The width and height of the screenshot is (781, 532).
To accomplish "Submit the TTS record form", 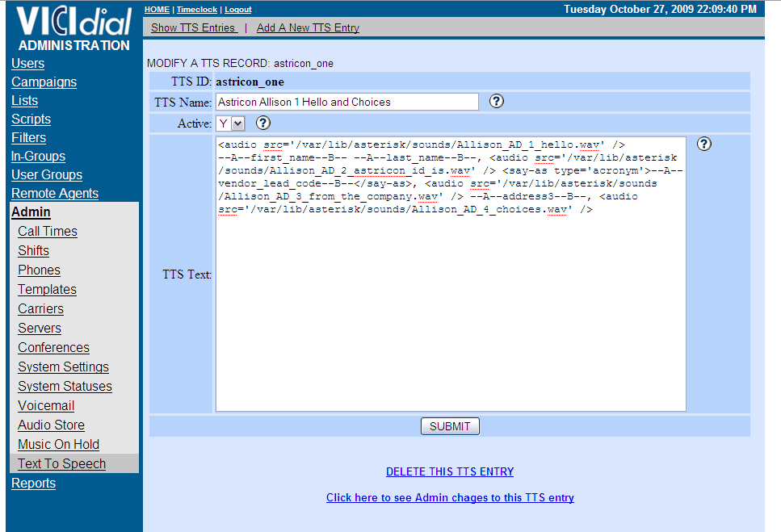I will [x=450, y=426].
